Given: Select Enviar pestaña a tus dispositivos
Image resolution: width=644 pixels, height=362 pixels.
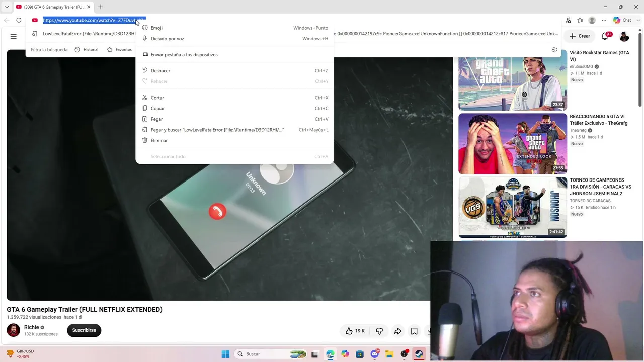Looking at the screenshot, I should click(x=234, y=55).
